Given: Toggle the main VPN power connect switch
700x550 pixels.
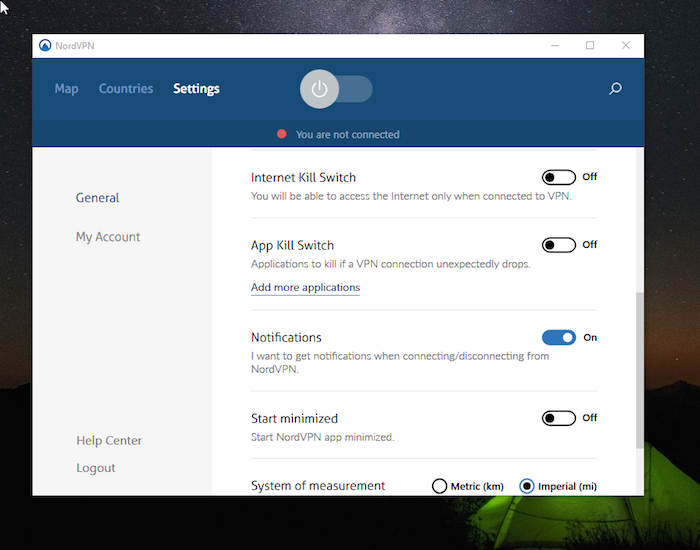Looking at the screenshot, I should point(336,89).
